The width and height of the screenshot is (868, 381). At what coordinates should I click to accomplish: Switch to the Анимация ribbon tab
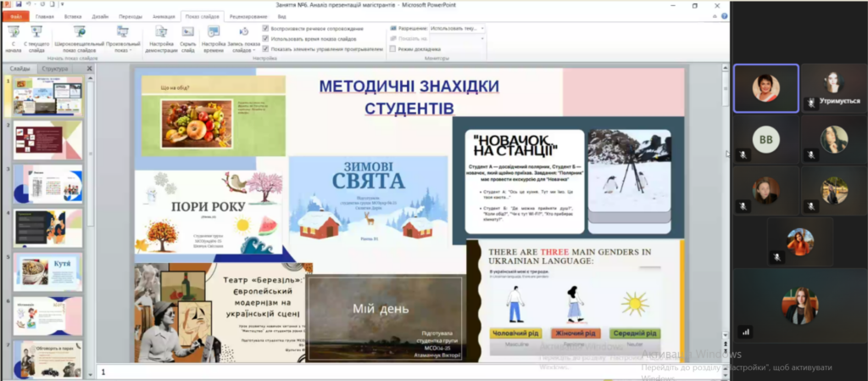[x=164, y=17]
